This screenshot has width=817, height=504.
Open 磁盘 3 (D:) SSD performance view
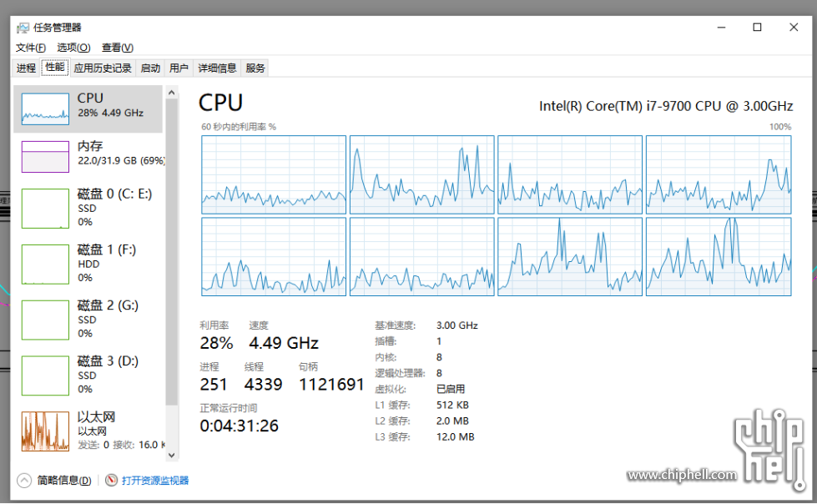[88, 375]
